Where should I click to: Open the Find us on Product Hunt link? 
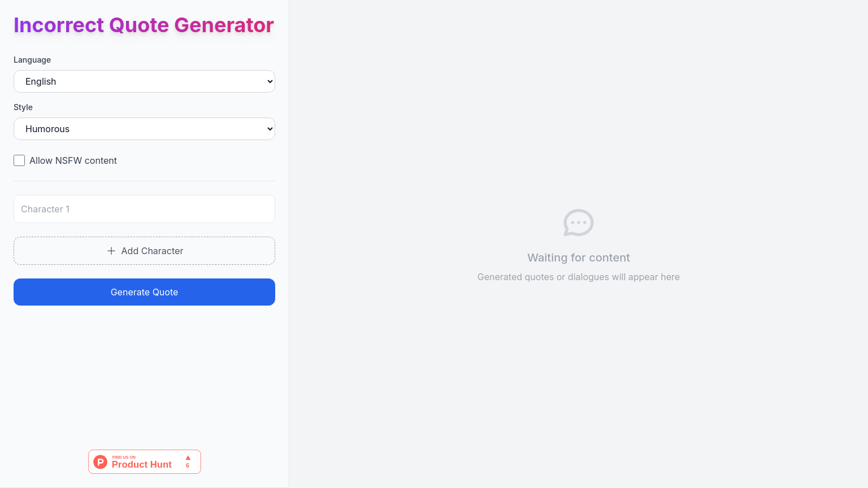144,461
